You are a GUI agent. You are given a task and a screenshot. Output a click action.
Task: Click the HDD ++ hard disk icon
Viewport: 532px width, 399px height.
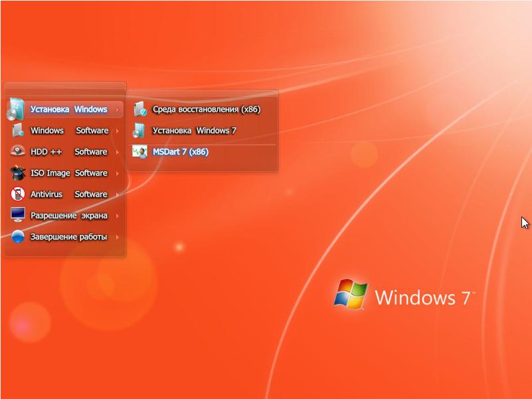tap(18, 151)
